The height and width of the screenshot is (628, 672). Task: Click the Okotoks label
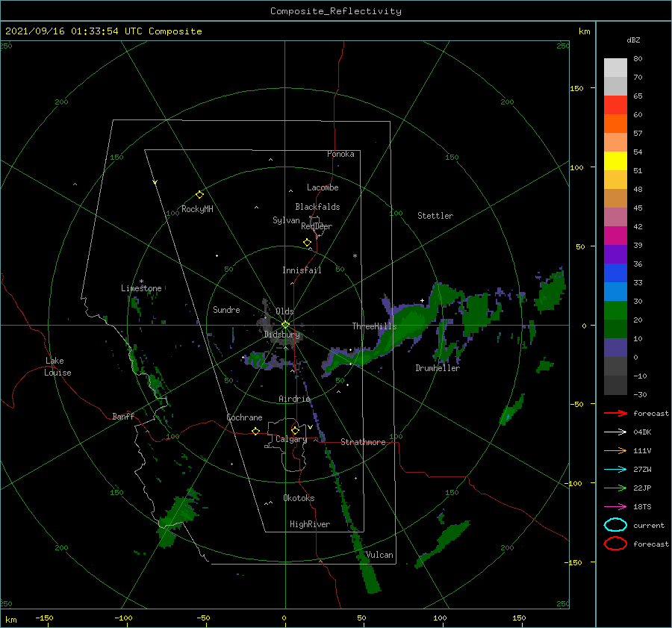click(299, 498)
